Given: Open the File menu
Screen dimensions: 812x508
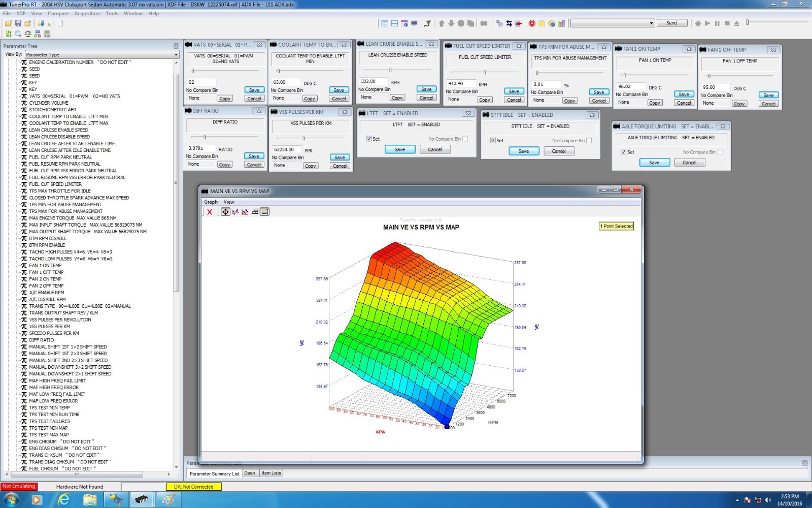Looking at the screenshot, I should 7,14.
